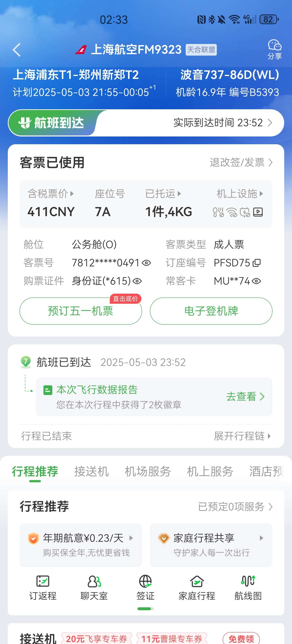Copy booking code PFSD75
Viewport: 292px width, 644px height.
pos(257,263)
